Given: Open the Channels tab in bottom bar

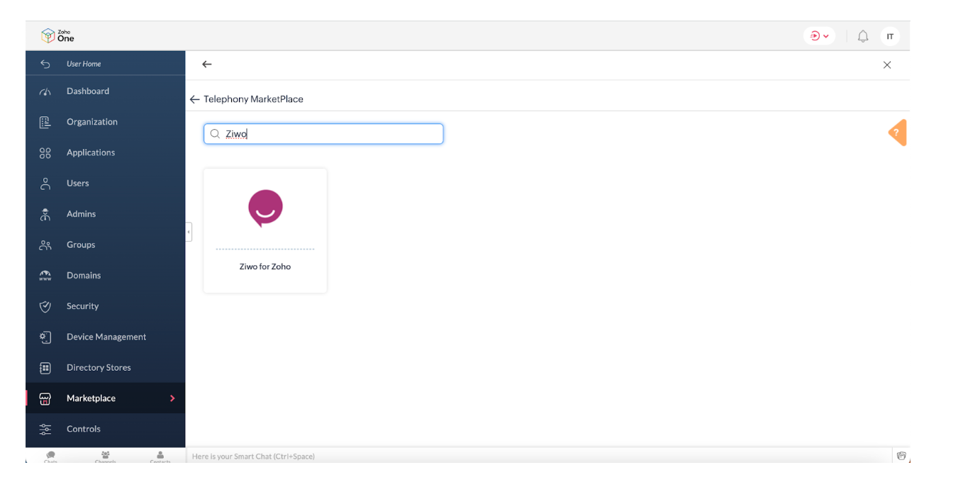Looking at the screenshot, I should click(x=106, y=456).
